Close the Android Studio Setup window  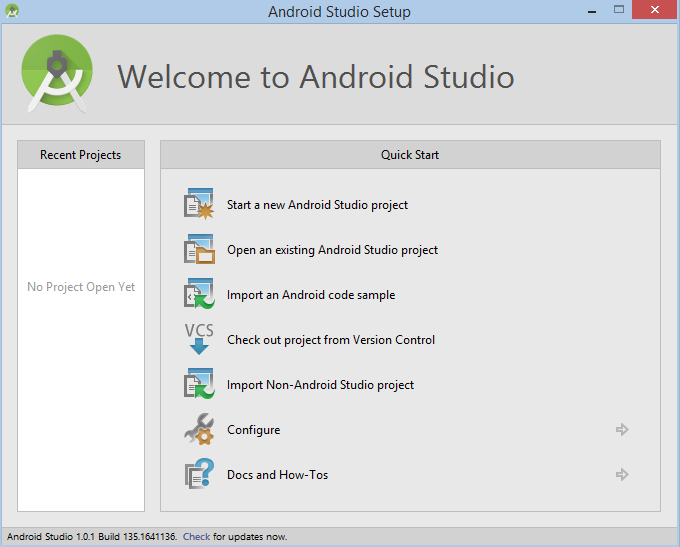(655, 10)
